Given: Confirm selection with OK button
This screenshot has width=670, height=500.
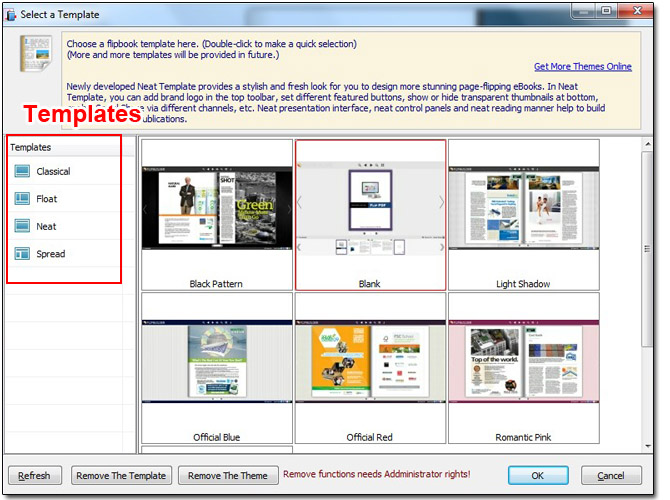Looking at the screenshot, I should [538, 475].
